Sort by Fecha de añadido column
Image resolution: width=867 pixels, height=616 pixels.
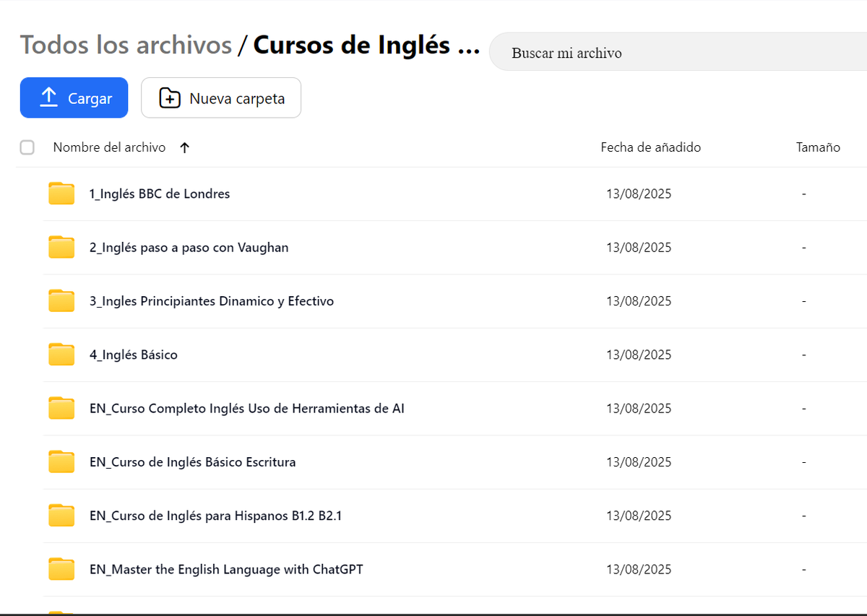[x=651, y=147]
